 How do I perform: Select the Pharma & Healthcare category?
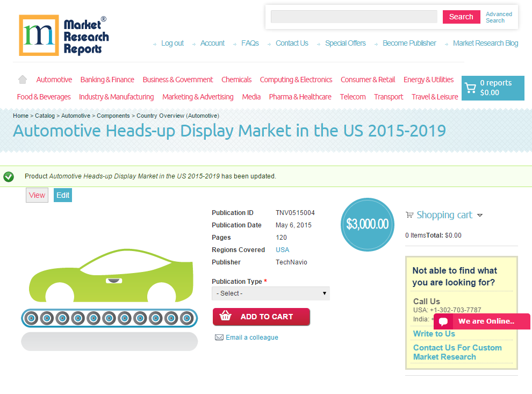point(300,97)
